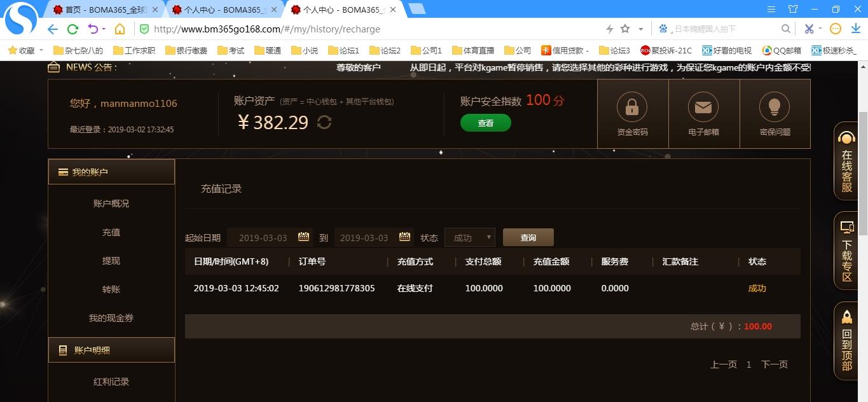Open 密保问题 lightbulb icon
The width and height of the screenshot is (868, 402).
coord(775,107)
